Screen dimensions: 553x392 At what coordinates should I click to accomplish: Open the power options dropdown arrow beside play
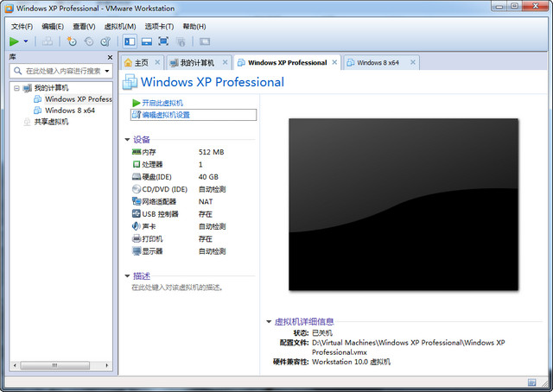(x=26, y=41)
